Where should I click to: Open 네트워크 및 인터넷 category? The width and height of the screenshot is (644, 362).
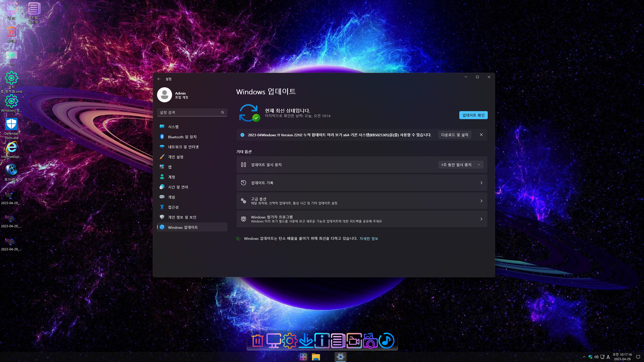click(192, 147)
